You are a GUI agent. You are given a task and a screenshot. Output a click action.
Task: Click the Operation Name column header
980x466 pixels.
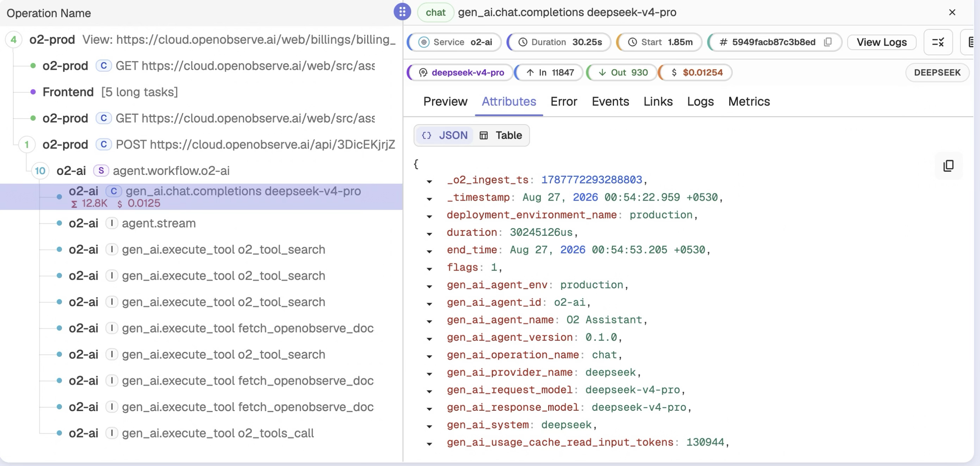49,13
